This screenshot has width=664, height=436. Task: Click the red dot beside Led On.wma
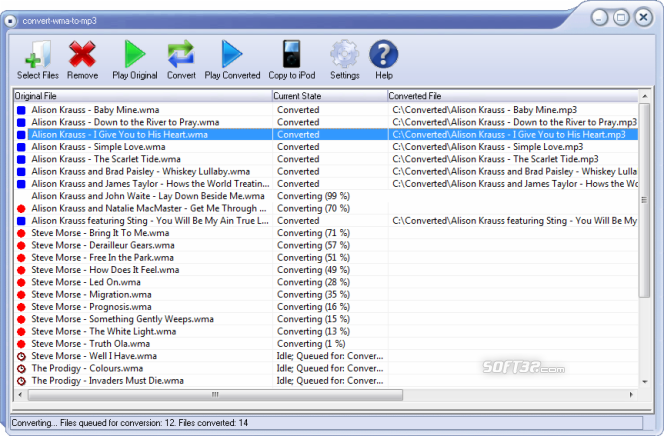[x=21, y=282]
